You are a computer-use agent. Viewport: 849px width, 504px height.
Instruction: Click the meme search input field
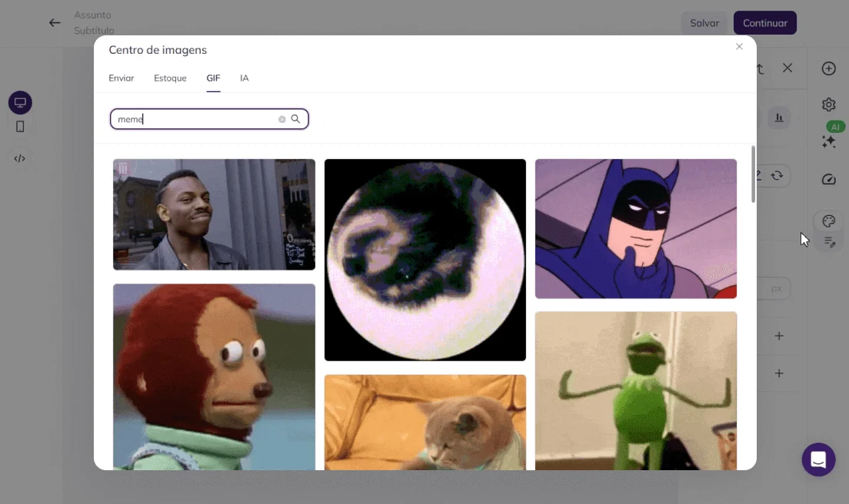(196, 119)
